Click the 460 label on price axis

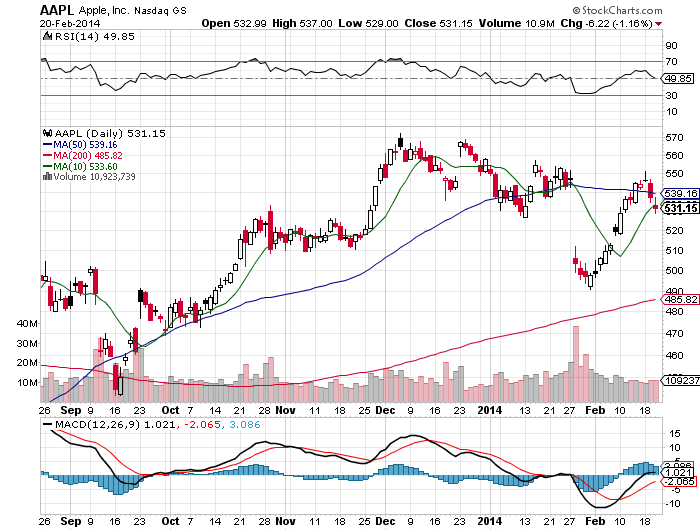click(674, 355)
